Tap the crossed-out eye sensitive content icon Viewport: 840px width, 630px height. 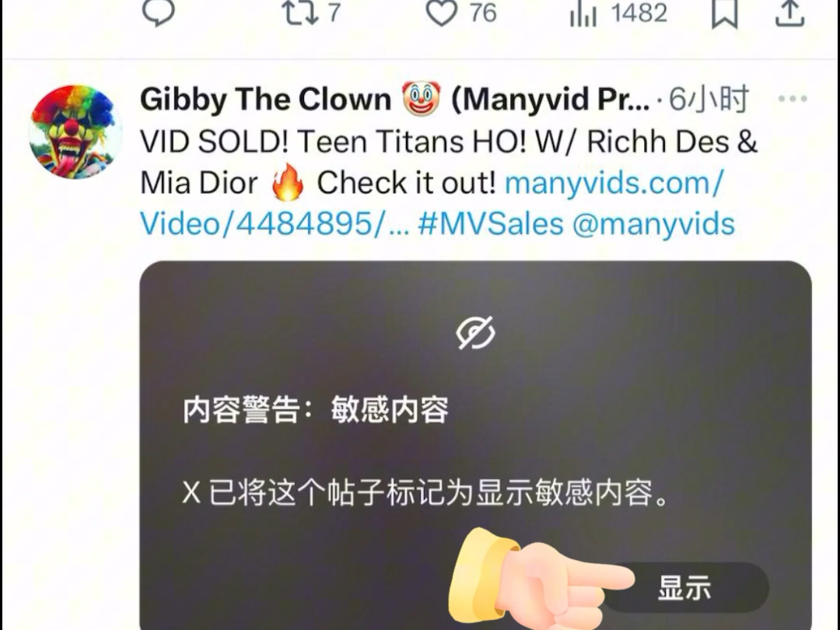pyautogui.click(x=475, y=333)
